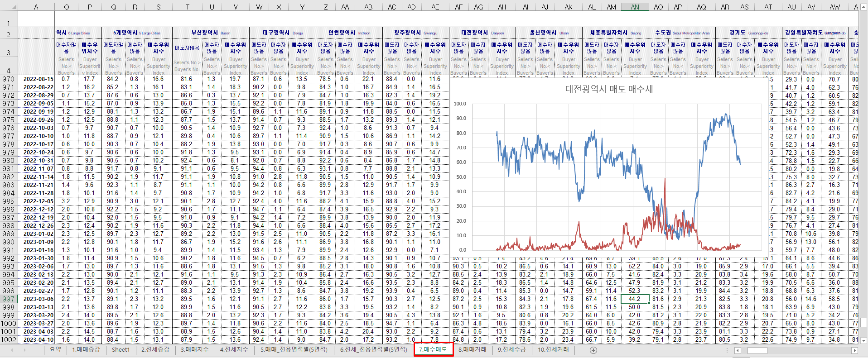Go to the 10.전세거래 sheet
The height and width of the screenshot is (358, 868).
click(553, 349)
